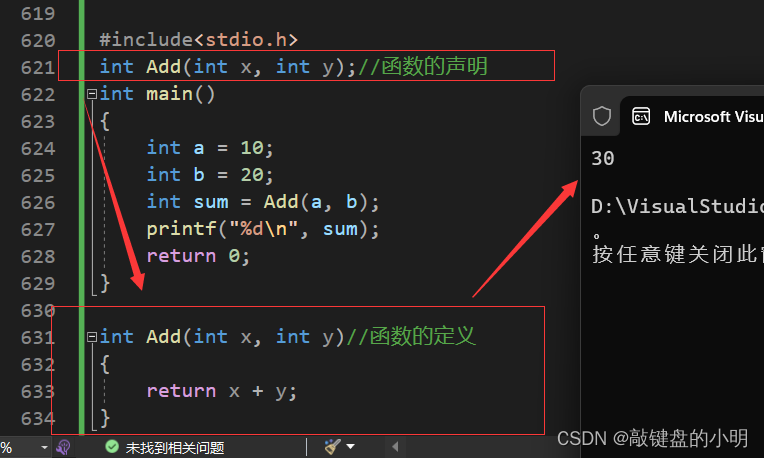
Task: Open the code cleanup dropdown arrow beside the broom
Action: (350, 446)
